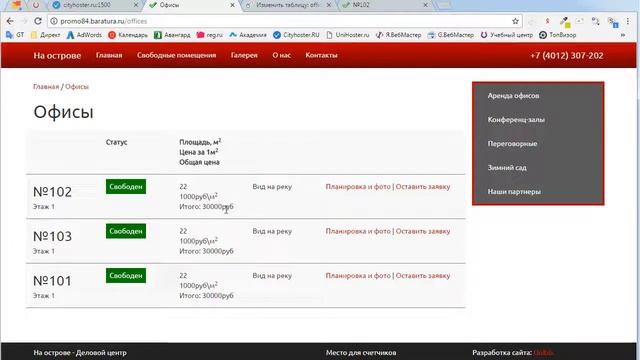Click the На острове - Деловой центр footer text

click(80, 353)
